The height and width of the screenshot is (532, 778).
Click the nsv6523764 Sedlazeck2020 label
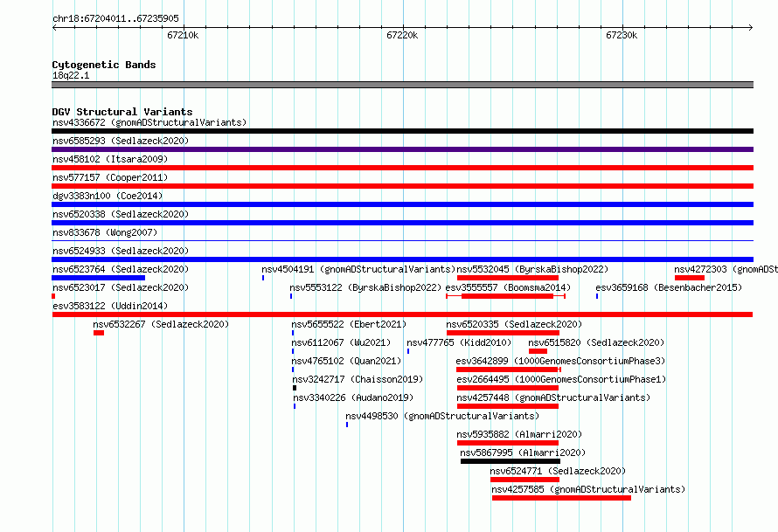(121, 269)
